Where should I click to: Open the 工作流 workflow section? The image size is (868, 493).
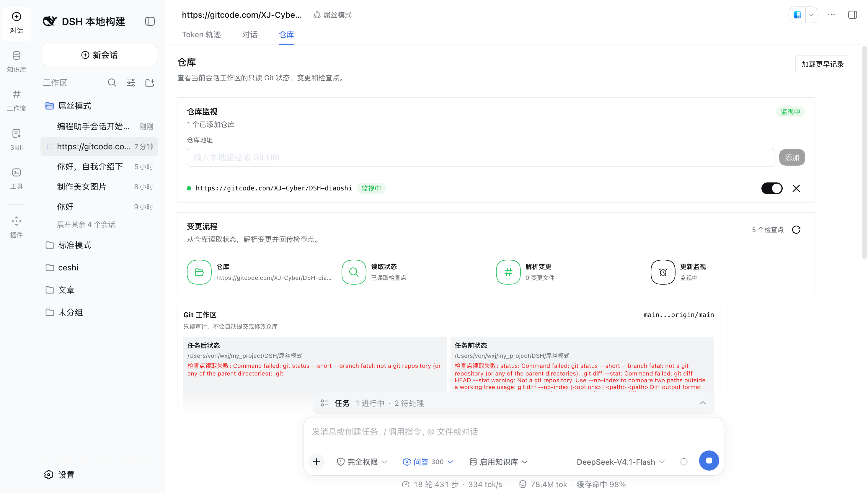16,101
